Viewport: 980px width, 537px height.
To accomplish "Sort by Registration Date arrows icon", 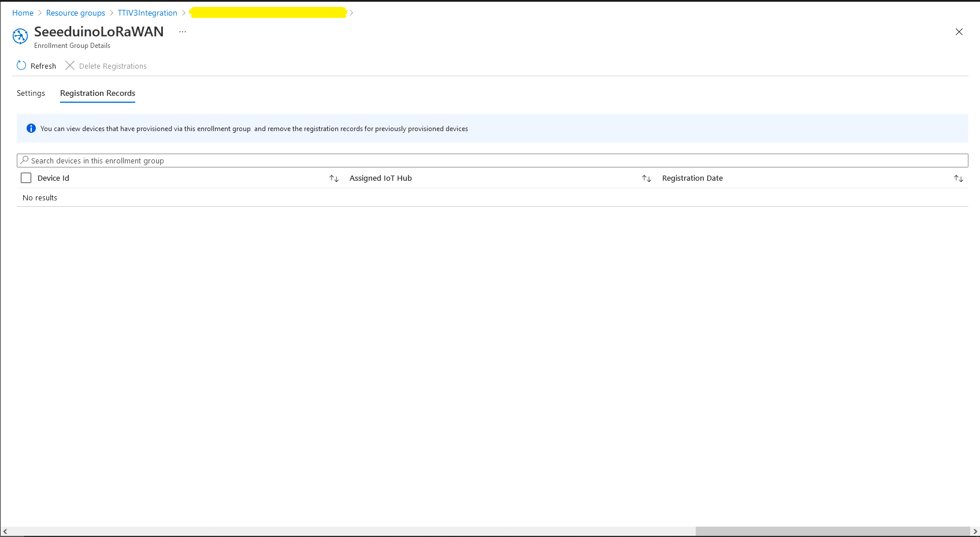I will pyautogui.click(x=959, y=178).
